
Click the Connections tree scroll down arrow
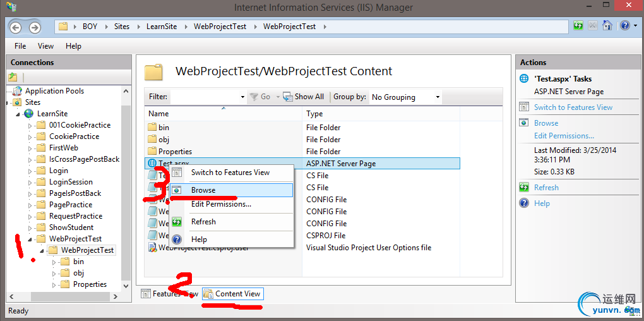tap(126, 285)
